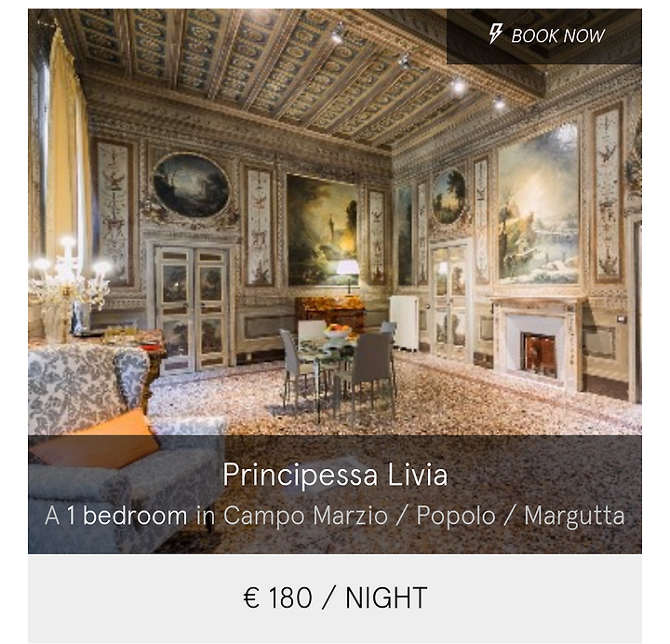Click the central dark storm painting with lamp

tap(323, 230)
